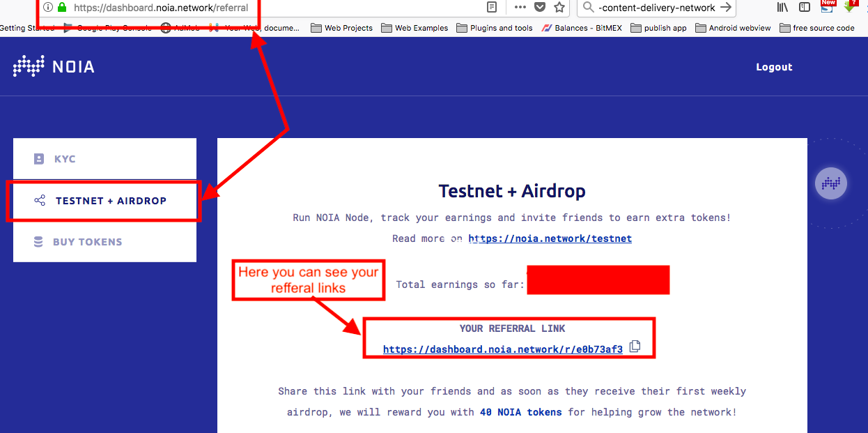This screenshot has height=433, width=868.
Task: Open the Plugins and tools bookmark folder
Action: pyautogui.click(x=495, y=28)
